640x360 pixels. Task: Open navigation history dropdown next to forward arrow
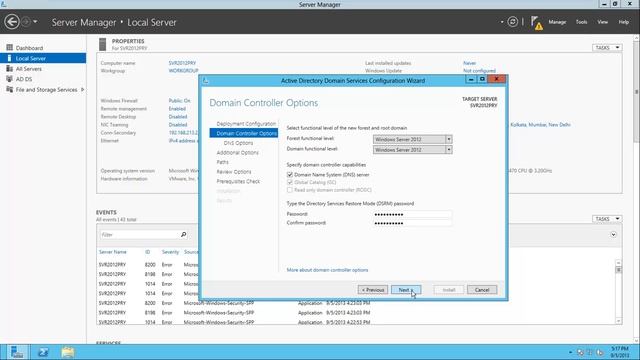35,22
